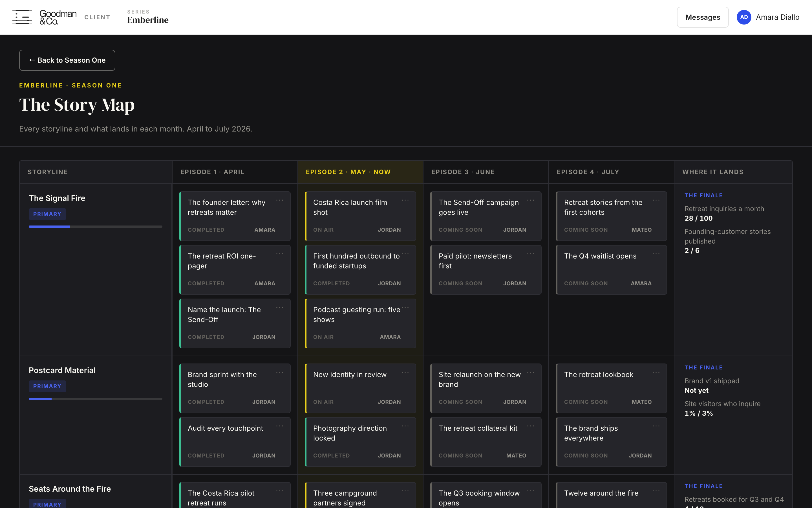Click the Seats Around the Fire title
Image resolution: width=812 pixels, height=508 pixels.
point(70,489)
